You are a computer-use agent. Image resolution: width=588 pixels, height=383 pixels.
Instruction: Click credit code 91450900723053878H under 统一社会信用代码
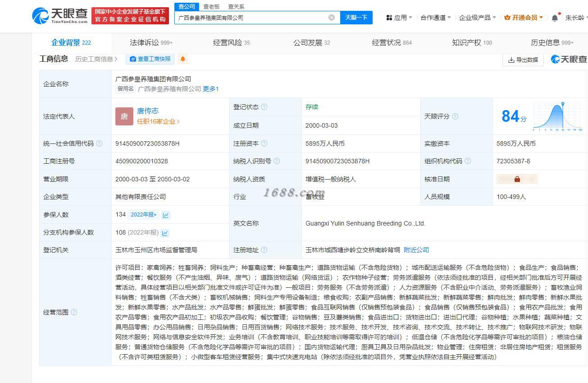pos(147,143)
